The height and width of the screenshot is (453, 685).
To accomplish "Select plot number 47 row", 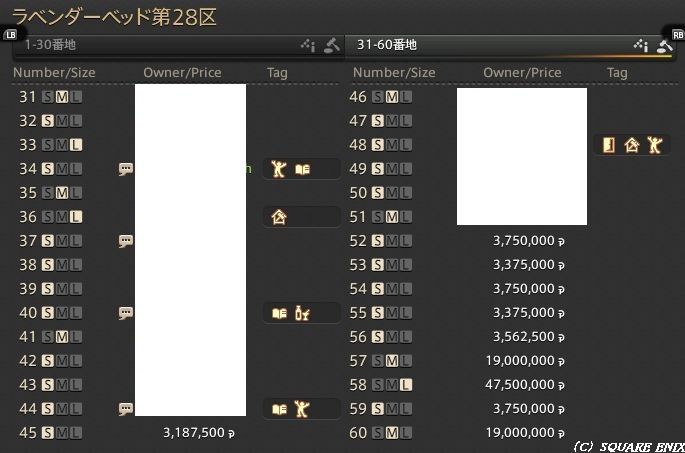I will coord(512,121).
